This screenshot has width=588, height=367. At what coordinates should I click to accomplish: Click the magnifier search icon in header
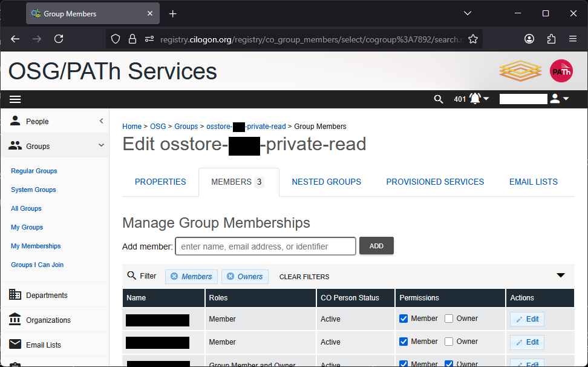pos(439,99)
